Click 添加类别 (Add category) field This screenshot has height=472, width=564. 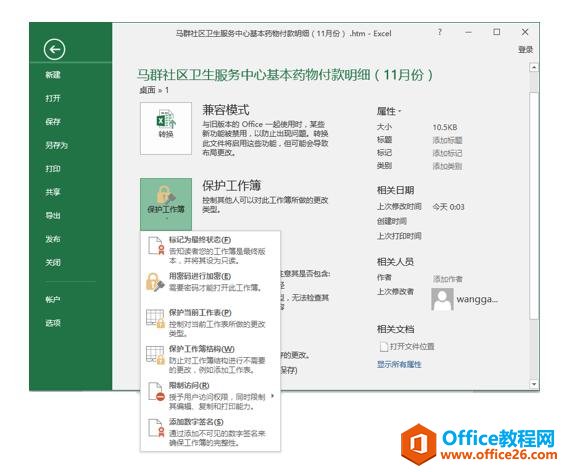tap(447, 166)
